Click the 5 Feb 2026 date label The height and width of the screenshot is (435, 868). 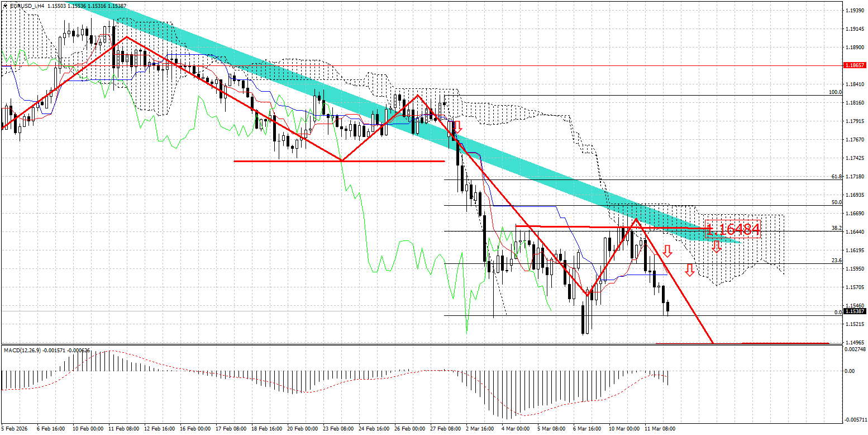point(15,429)
